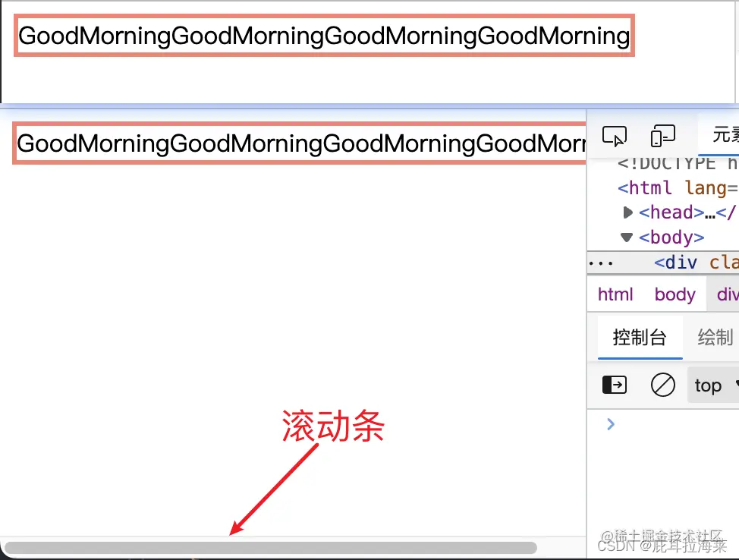
Task: Open the console sidebar panel icon
Action: pyautogui.click(x=615, y=385)
